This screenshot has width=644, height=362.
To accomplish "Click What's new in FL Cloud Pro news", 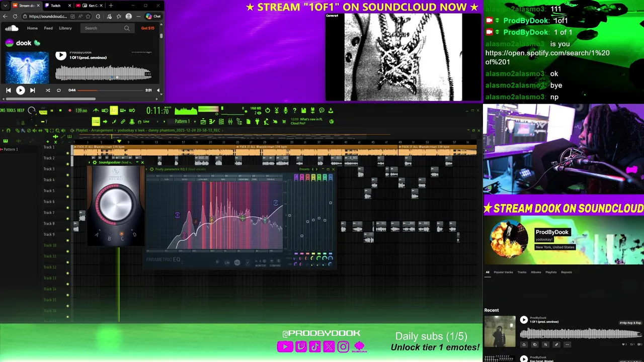I will pos(306,121).
